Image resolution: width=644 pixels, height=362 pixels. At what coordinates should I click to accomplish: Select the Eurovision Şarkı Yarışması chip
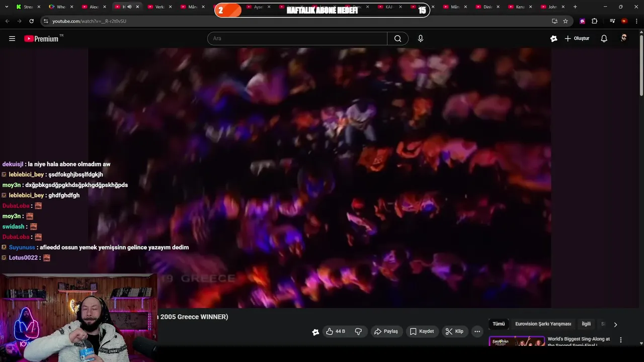[x=543, y=324]
